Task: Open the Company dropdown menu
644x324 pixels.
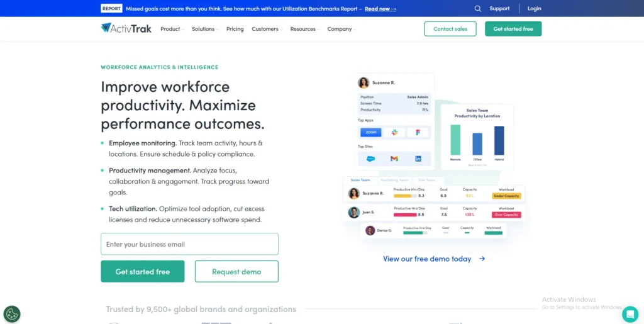Action: pyautogui.click(x=341, y=29)
